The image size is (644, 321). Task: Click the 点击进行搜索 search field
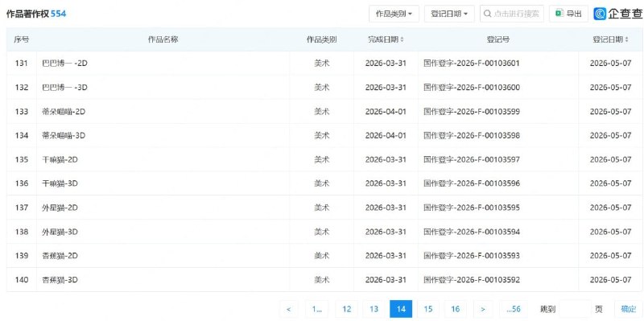point(512,14)
